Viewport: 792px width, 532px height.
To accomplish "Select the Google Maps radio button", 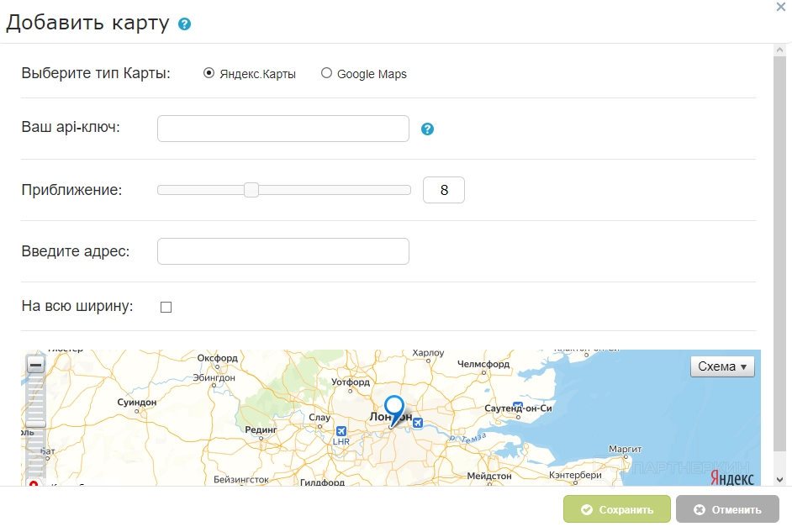I will [326, 73].
